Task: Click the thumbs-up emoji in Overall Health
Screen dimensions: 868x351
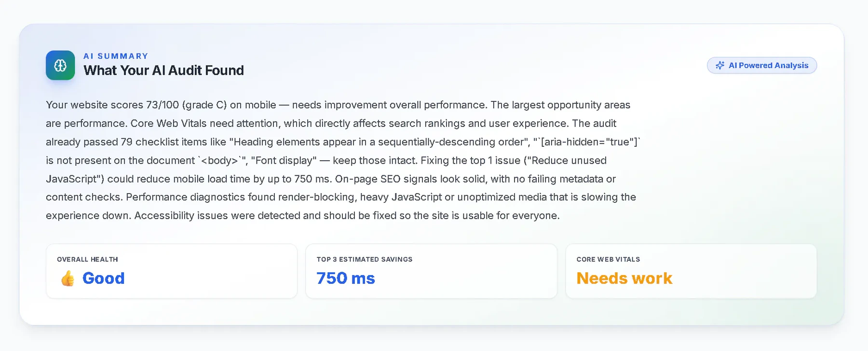Action: click(x=68, y=278)
